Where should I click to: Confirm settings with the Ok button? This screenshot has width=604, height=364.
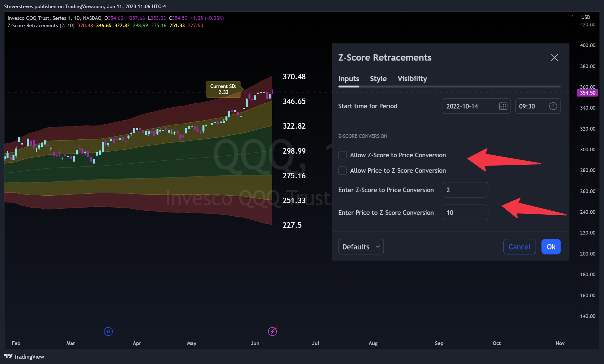[x=551, y=247]
